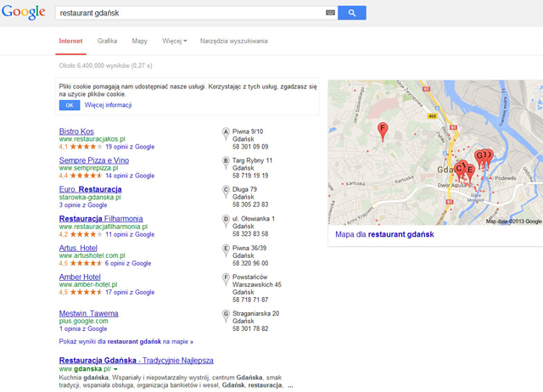Click map pin A beside Piwna 9/10
The image size is (543, 392).
click(x=226, y=134)
